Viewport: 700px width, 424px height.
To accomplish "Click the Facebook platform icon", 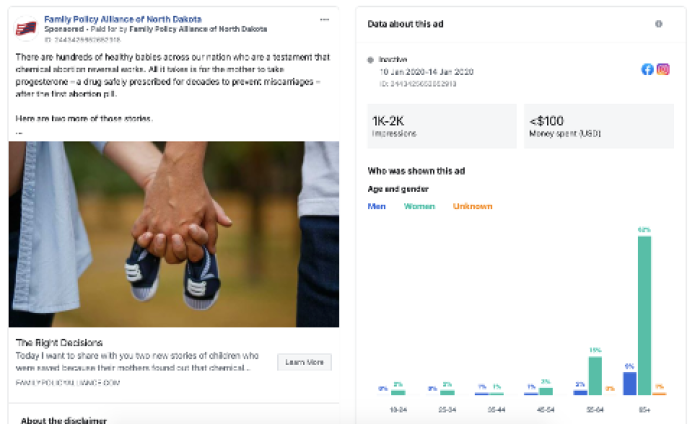I will [647, 69].
